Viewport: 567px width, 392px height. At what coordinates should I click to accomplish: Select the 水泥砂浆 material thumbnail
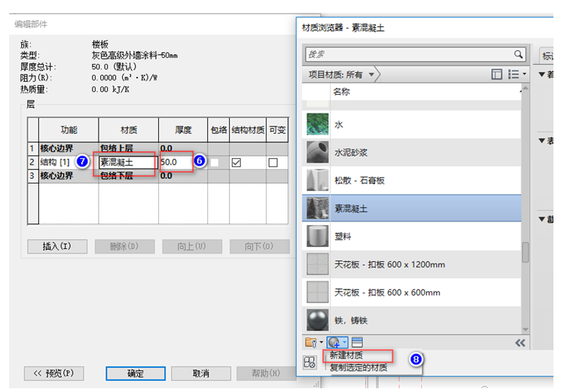point(318,152)
